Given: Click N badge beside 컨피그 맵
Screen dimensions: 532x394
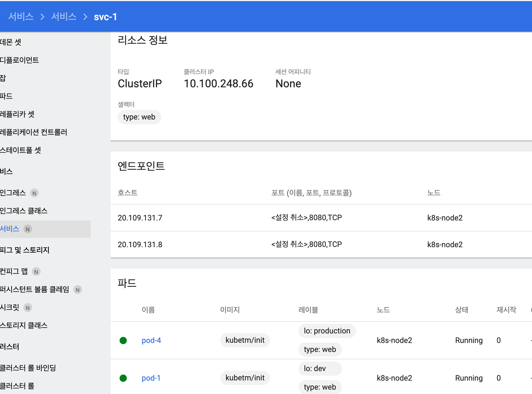Looking at the screenshot, I should 36,272.
